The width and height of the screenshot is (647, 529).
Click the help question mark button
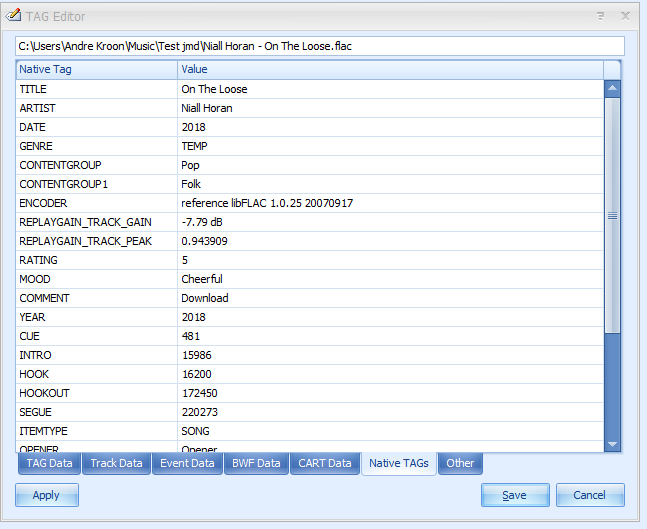pyautogui.click(x=600, y=16)
